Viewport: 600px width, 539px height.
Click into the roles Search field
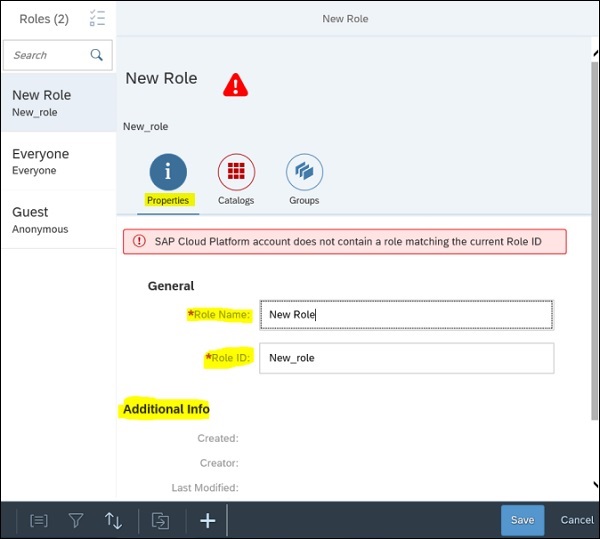point(48,55)
